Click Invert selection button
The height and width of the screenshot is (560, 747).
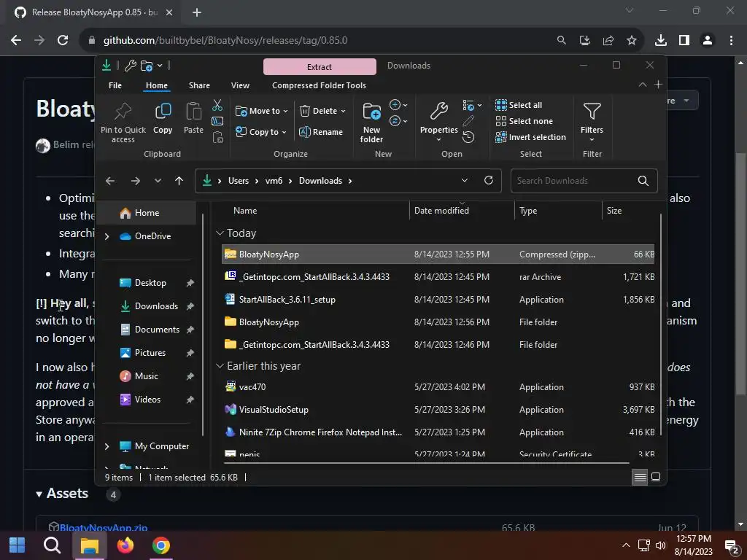tap(531, 137)
